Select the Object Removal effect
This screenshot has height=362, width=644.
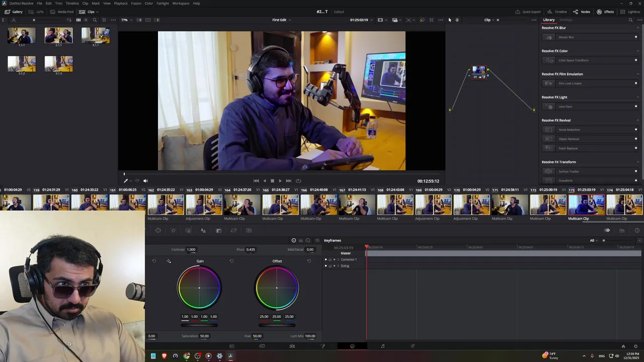[590, 139]
